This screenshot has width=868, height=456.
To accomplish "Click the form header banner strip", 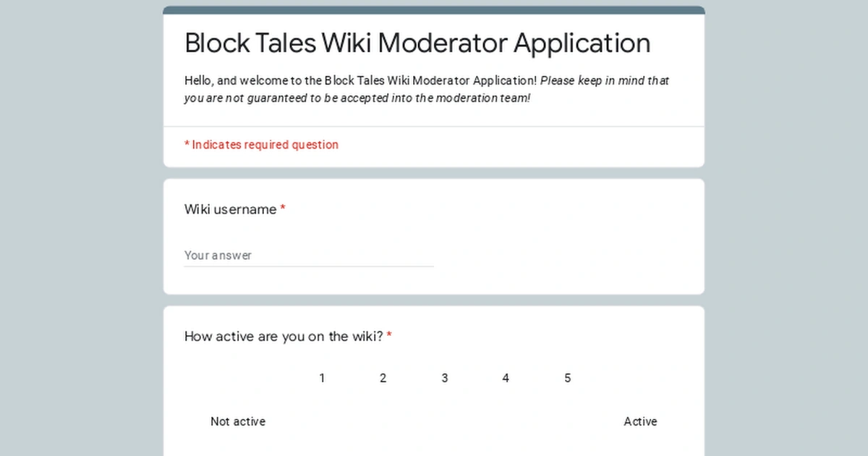I will coord(434,9).
